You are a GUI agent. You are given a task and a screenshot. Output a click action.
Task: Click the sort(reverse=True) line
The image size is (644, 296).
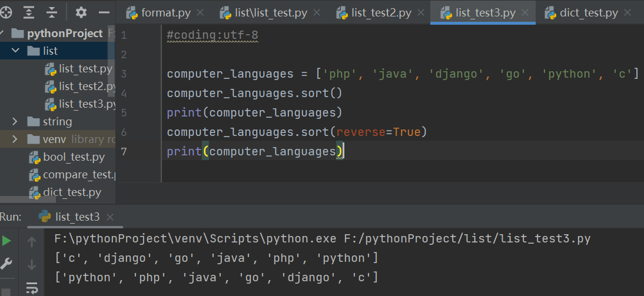click(x=297, y=132)
